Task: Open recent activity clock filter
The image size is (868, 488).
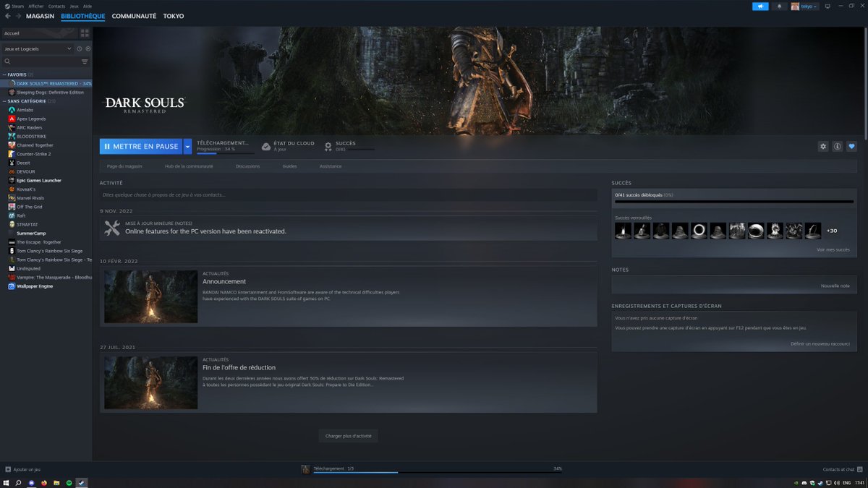Action: pyautogui.click(x=80, y=48)
